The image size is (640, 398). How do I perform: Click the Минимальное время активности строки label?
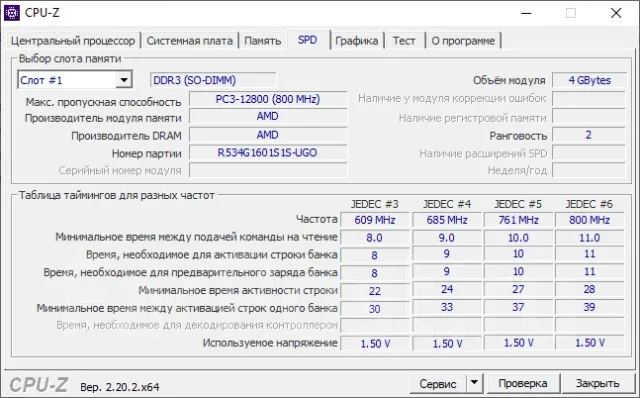pyautogui.click(x=238, y=290)
